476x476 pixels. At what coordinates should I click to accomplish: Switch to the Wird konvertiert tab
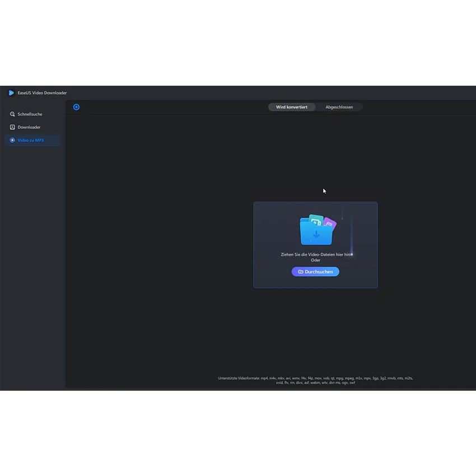(x=291, y=107)
